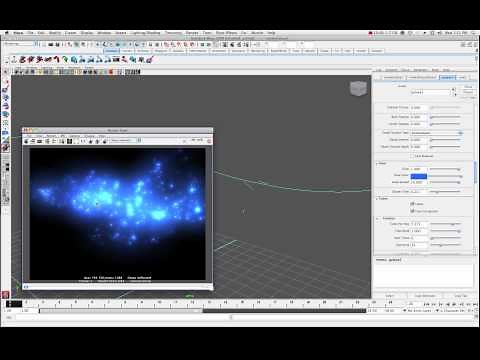
Task: Select the highlighted General shelf tab
Action: click(111, 51)
